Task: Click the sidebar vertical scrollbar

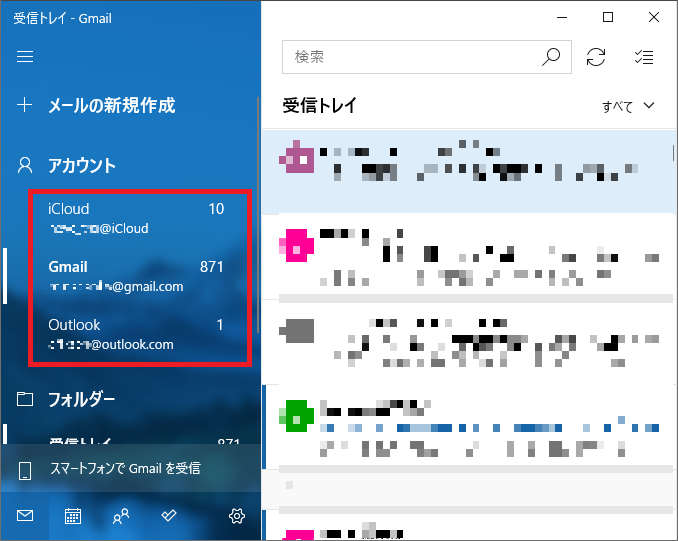Action: (x=258, y=215)
